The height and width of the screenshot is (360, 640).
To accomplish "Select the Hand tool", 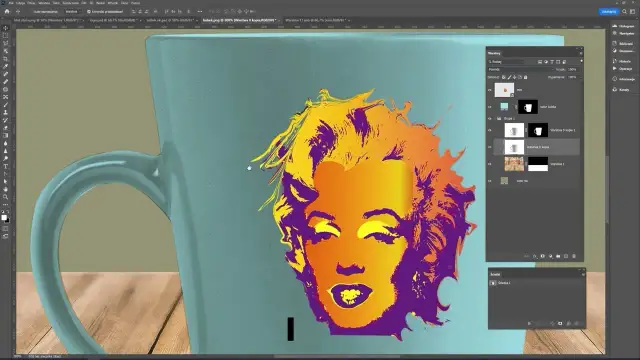I will pyautogui.click(x=5, y=189).
